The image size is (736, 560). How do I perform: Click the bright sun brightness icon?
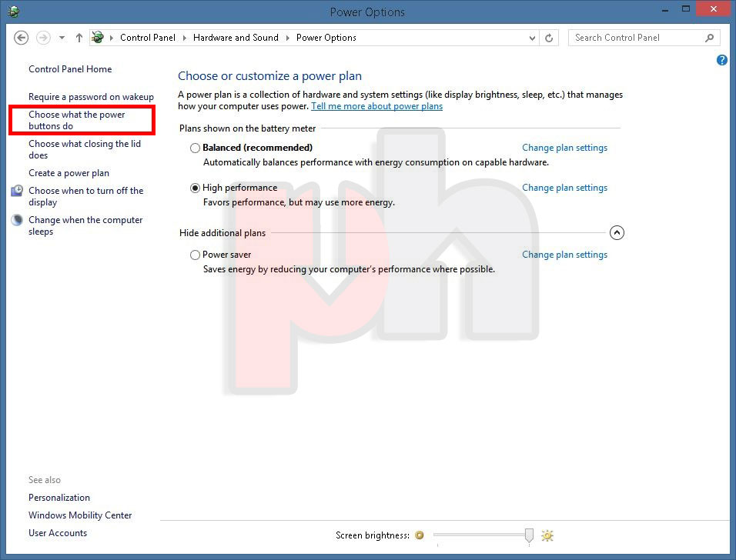pyautogui.click(x=547, y=535)
